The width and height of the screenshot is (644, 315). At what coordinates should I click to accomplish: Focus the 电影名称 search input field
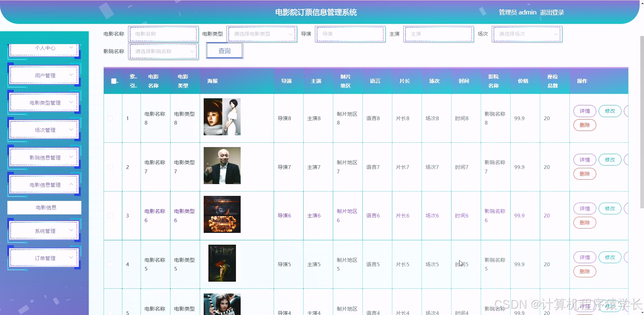click(163, 34)
